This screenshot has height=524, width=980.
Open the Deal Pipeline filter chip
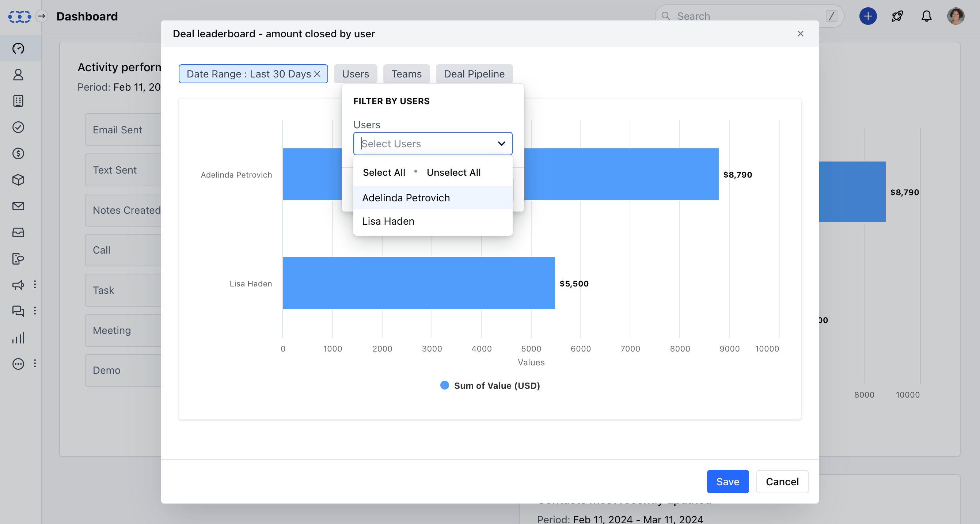tap(474, 73)
